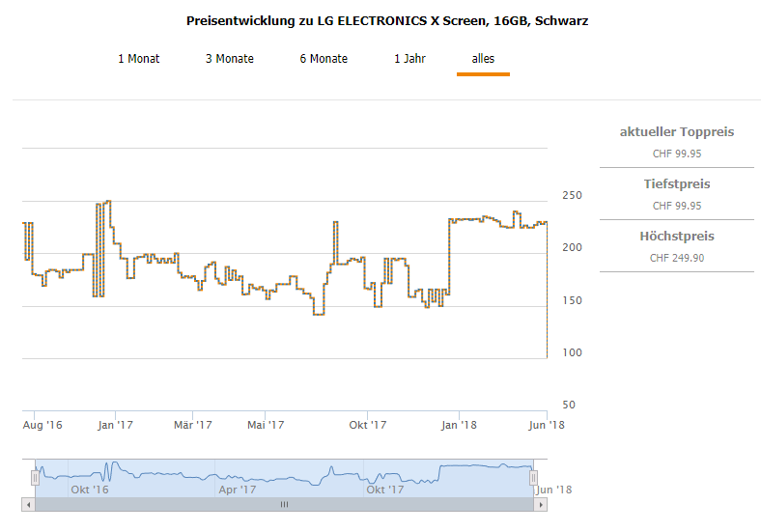Click the CHF 249.90 highest price value
Viewport: 761px width, 532px height.
coord(677,258)
